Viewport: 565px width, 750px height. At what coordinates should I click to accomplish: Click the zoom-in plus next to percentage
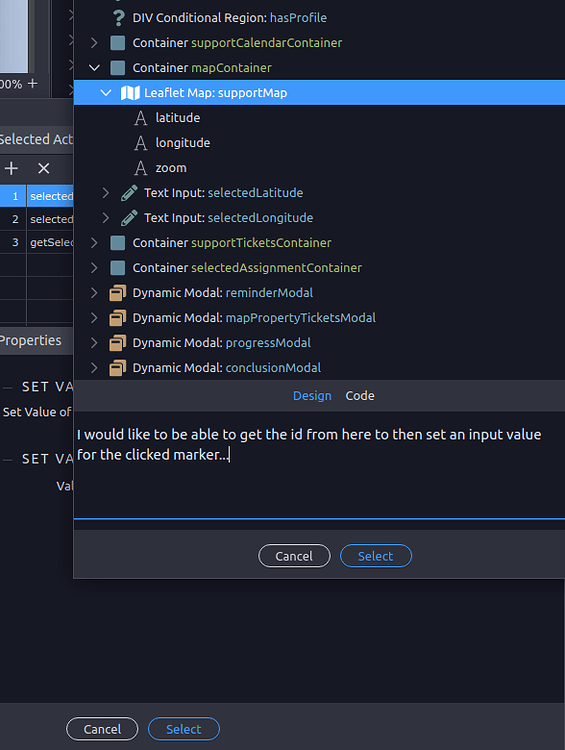(x=33, y=83)
